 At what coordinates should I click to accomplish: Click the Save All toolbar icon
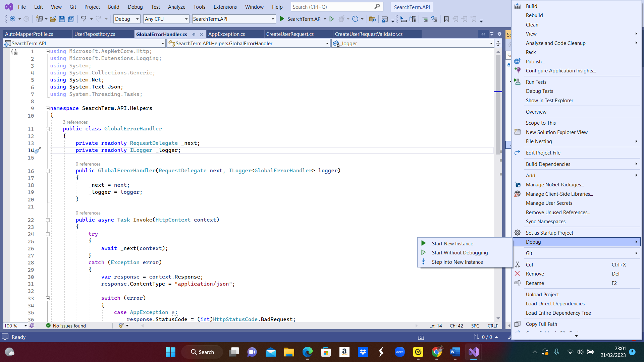click(x=71, y=19)
